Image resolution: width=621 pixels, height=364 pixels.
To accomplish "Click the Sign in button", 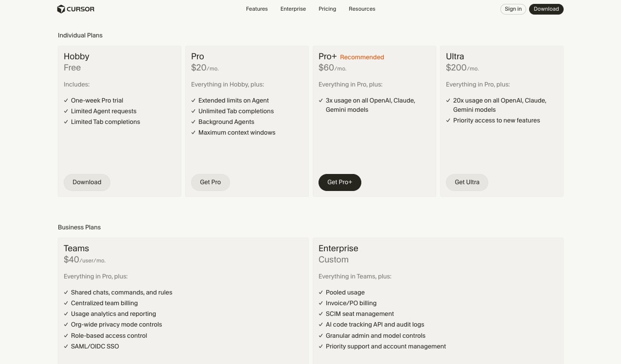I will tap(513, 9).
